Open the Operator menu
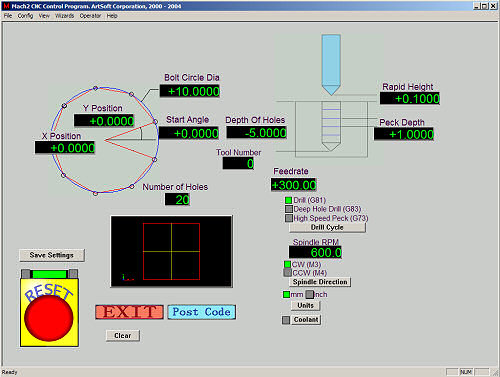The image size is (500, 377). (90, 16)
